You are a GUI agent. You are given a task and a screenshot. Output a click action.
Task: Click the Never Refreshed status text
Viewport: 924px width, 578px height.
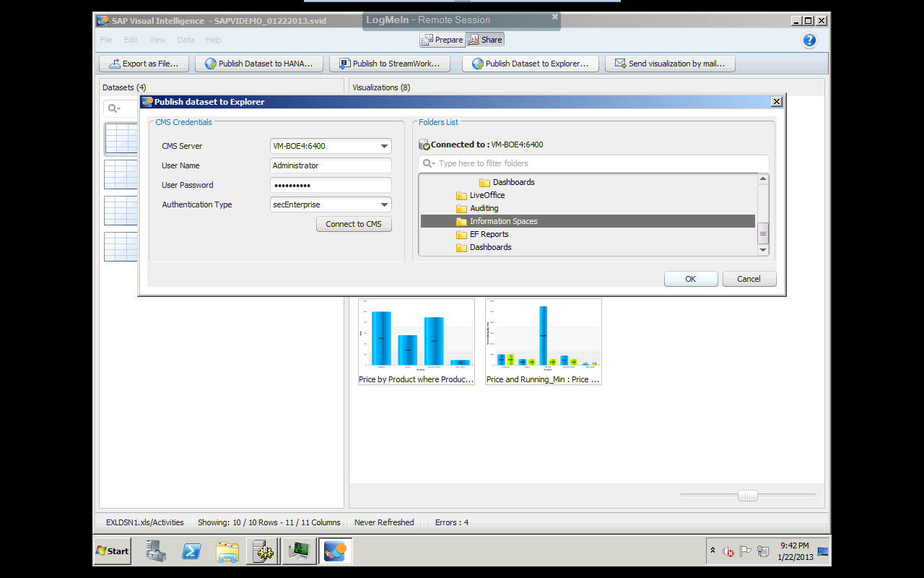[384, 522]
